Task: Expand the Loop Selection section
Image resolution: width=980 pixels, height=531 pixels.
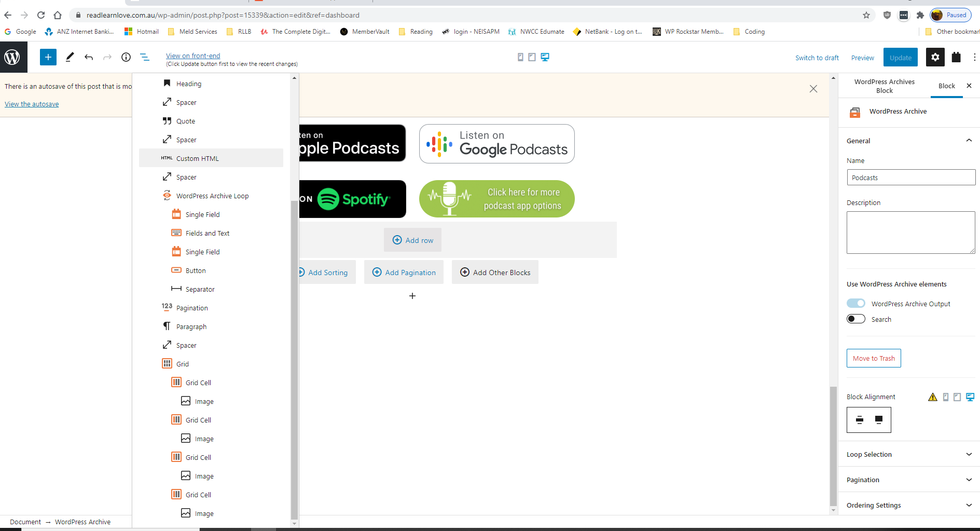Action: 910,454
